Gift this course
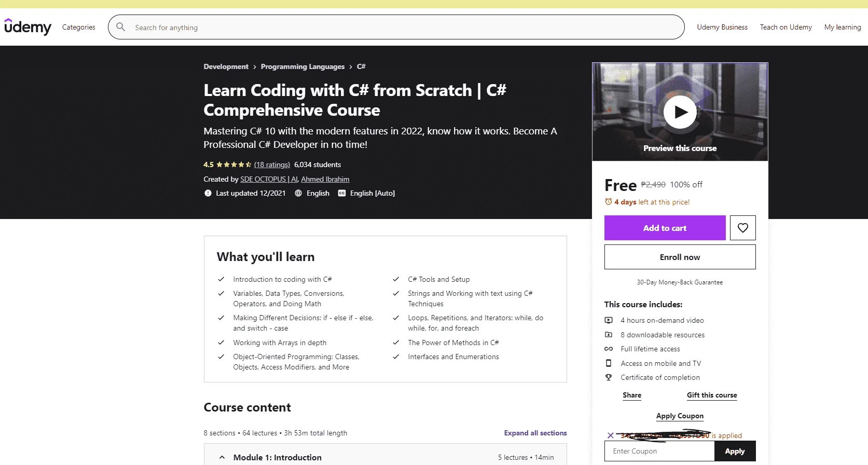 tap(712, 395)
